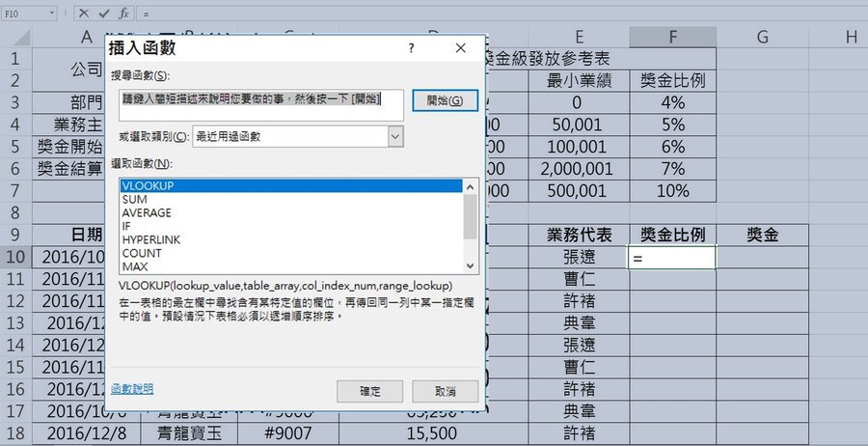Click cell #9007 in row 18

coord(287,433)
